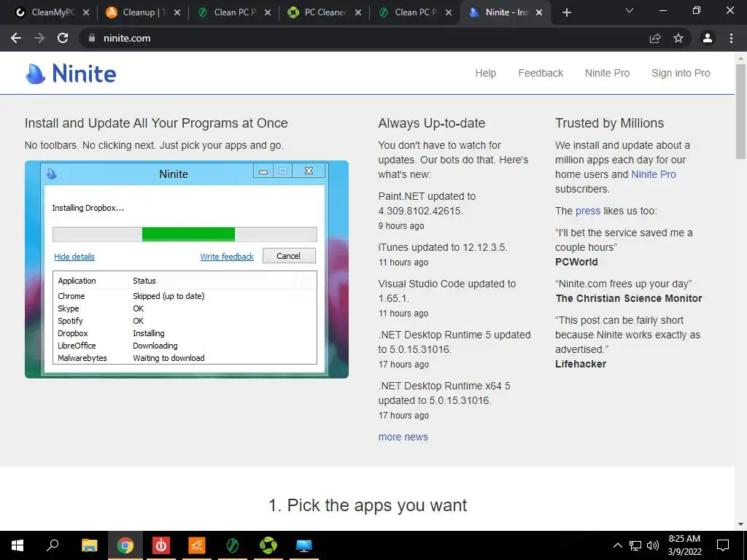Click the address bar URL ninite.com
Viewport: 747px width, 560px height.
[127, 38]
